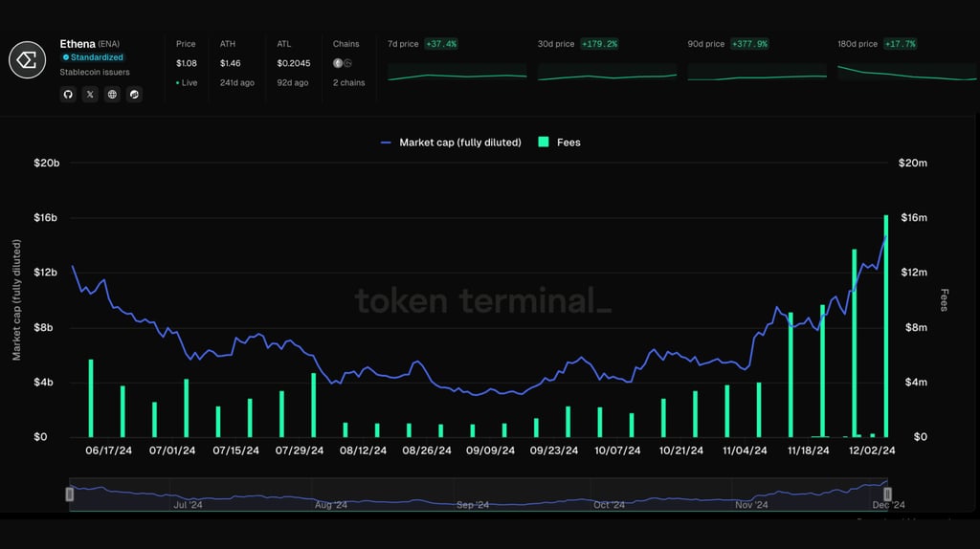Click Sep '24 in the range navigator
The width and height of the screenshot is (980, 549).
tap(473, 505)
